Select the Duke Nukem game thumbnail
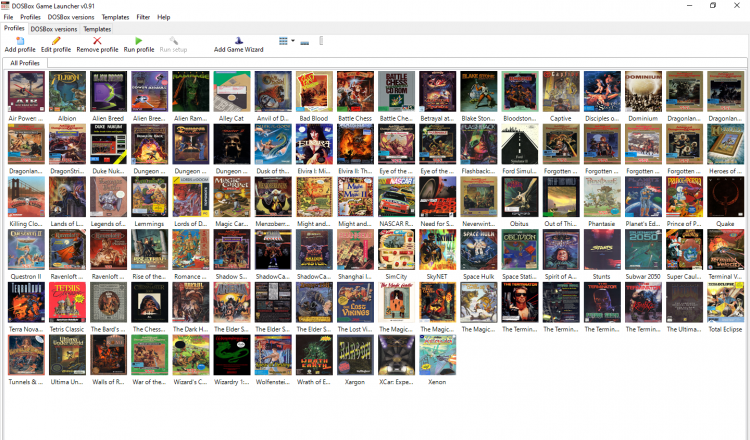This screenshot has width=750, height=440. click(109, 144)
